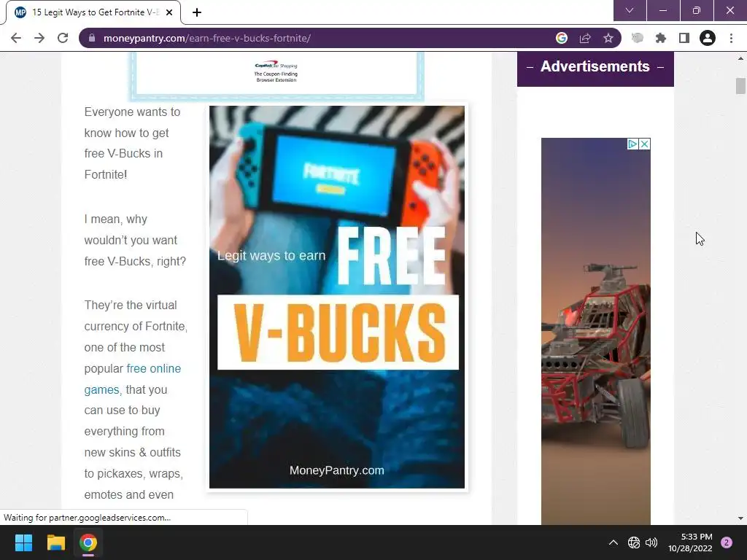The width and height of the screenshot is (747, 560).
Task: Click the Free V-Bucks article image
Action: coord(337,297)
